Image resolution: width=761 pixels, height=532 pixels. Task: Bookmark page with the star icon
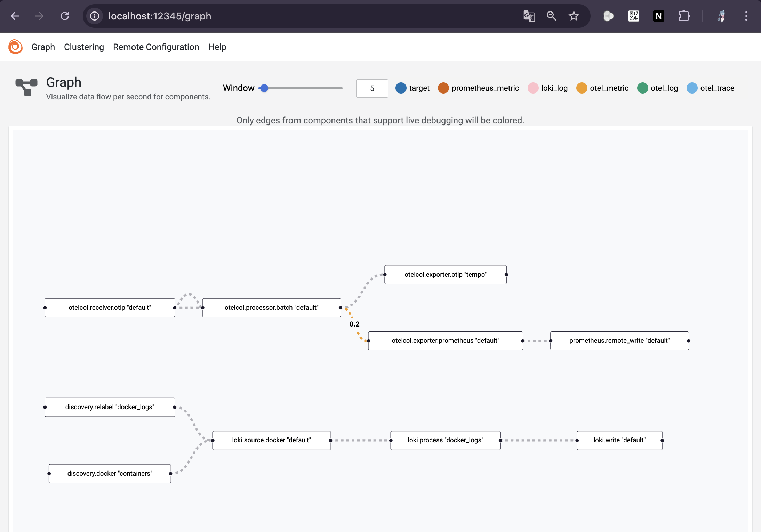[x=574, y=16]
